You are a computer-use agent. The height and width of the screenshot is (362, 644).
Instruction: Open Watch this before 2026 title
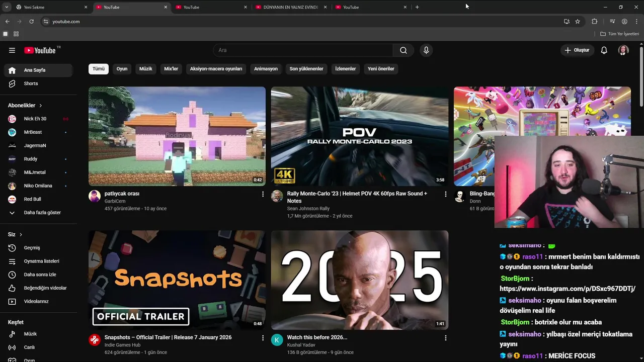pyautogui.click(x=317, y=337)
